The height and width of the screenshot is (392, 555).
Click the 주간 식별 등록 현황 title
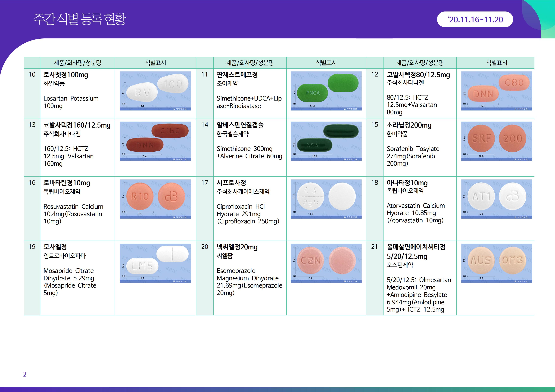pos(80,19)
